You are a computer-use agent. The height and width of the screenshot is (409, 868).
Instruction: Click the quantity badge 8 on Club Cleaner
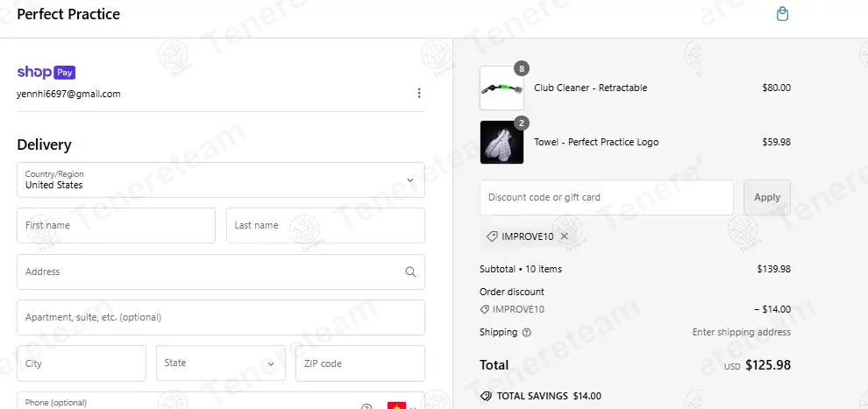(x=521, y=69)
